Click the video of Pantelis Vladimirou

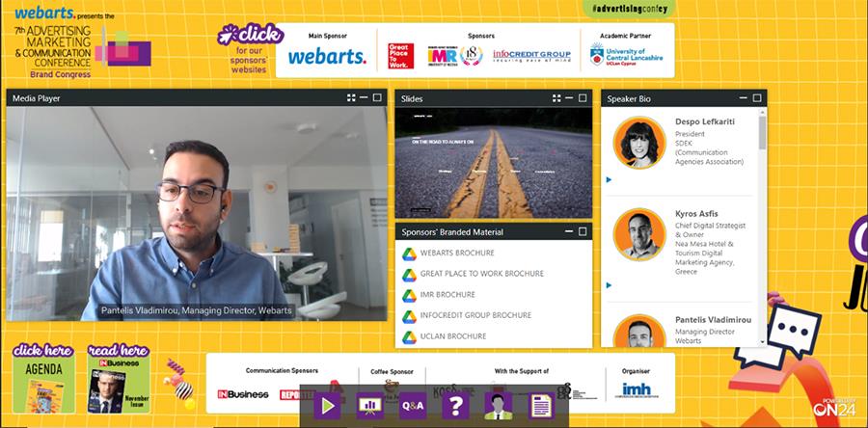click(x=197, y=214)
